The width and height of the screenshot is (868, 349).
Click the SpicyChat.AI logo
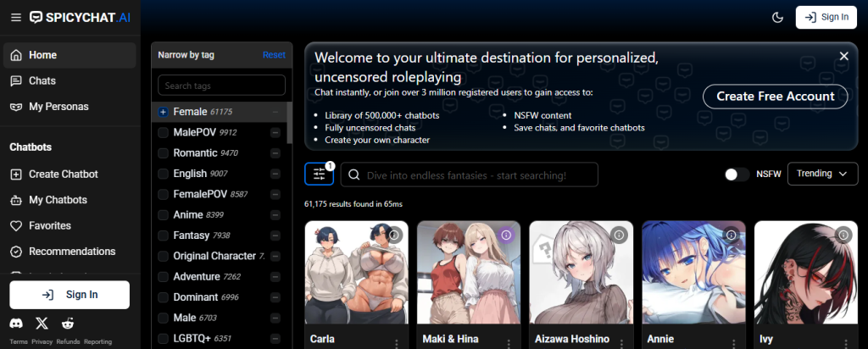80,17
